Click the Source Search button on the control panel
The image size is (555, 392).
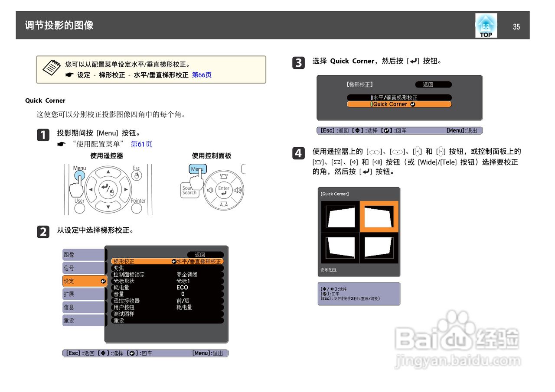tap(189, 189)
